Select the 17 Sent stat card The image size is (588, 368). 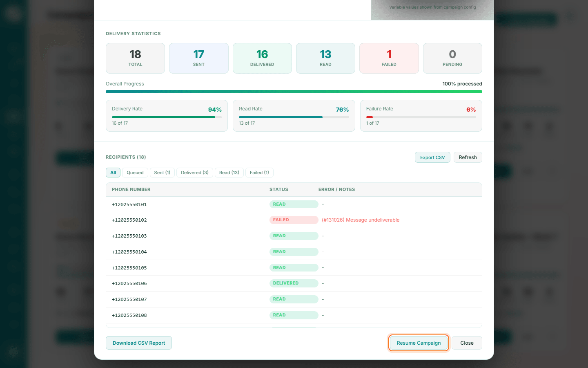pos(199,58)
